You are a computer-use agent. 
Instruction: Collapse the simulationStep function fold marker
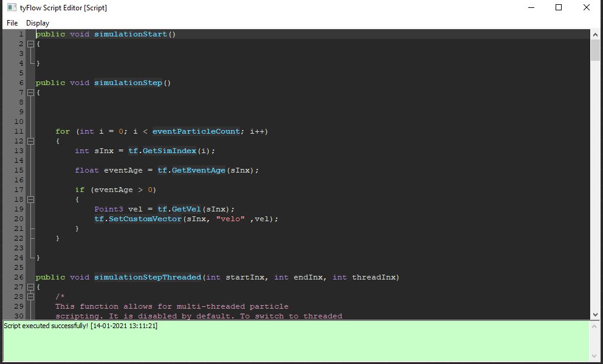pyautogui.click(x=30, y=92)
